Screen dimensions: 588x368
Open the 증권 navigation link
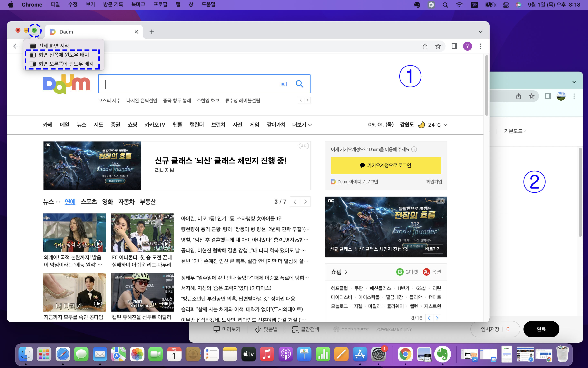[x=115, y=125]
